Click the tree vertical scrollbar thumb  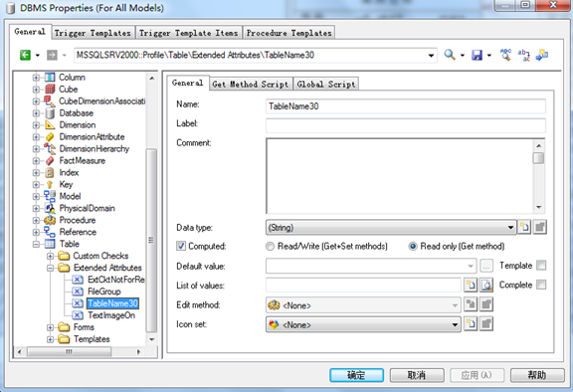point(151,240)
